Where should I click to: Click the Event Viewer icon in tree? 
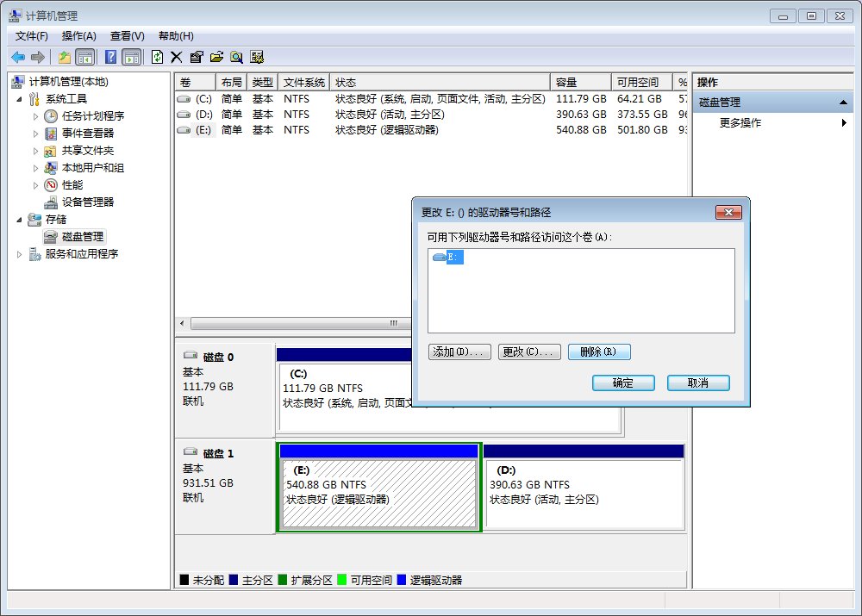pyautogui.click(x=51, y=134)
